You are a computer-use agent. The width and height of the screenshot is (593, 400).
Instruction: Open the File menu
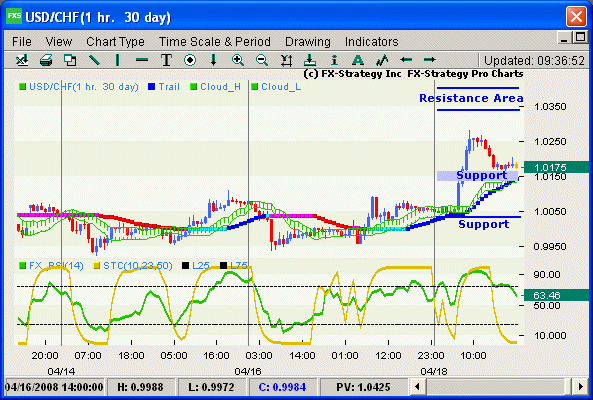coord(22,42)
